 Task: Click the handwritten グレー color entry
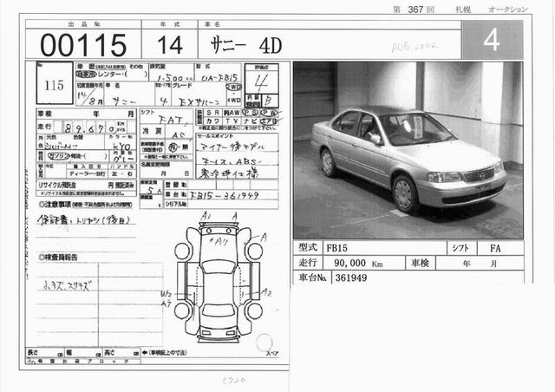(x=123, y=158)
